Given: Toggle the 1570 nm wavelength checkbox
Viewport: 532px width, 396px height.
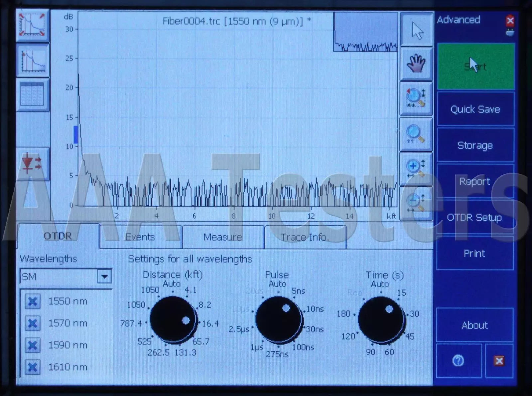Looking at the screenshot, I should (33, 323).
